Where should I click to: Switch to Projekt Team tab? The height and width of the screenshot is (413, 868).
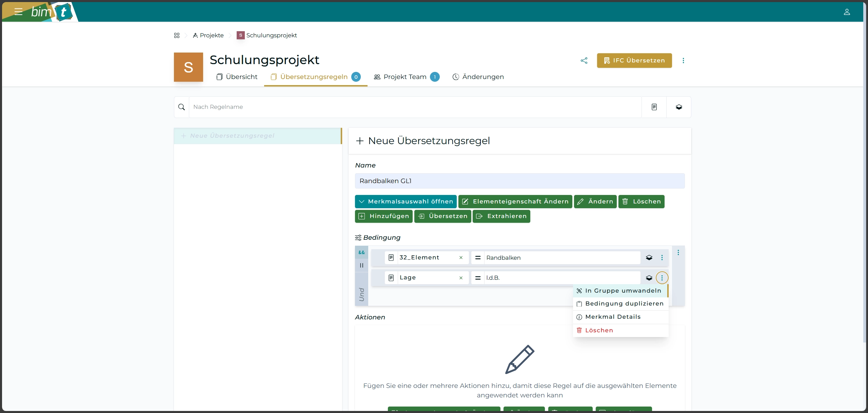(x=405, y=77)
